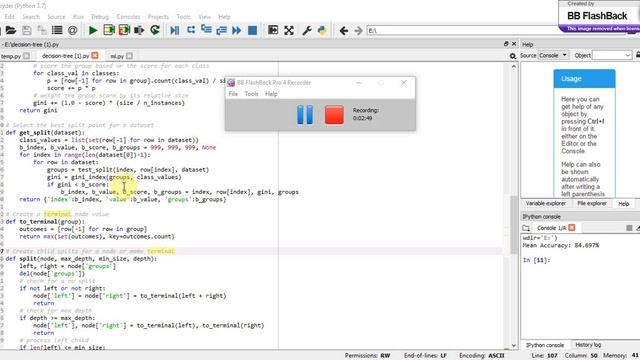This screenshot has height=360, width=640.
Task: Open Spyder Projects menu
Action: pyautogui.click(x=158, y=17)
